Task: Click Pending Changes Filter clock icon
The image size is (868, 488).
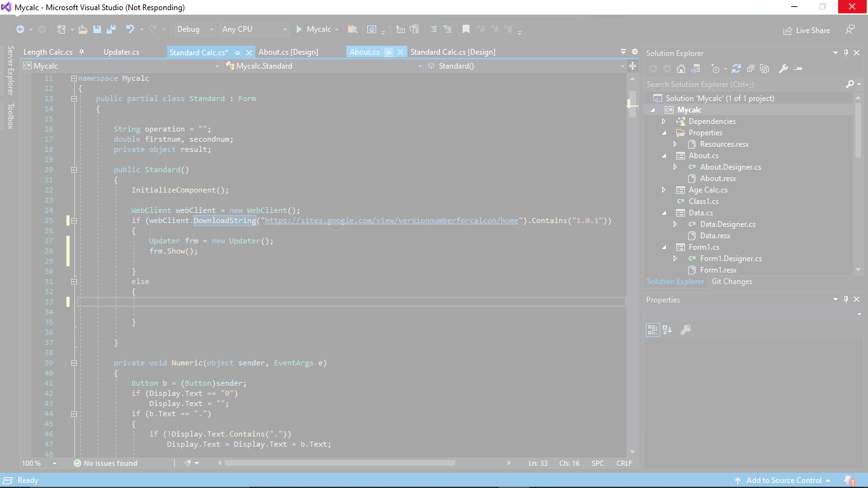Action: click(715, 69)
